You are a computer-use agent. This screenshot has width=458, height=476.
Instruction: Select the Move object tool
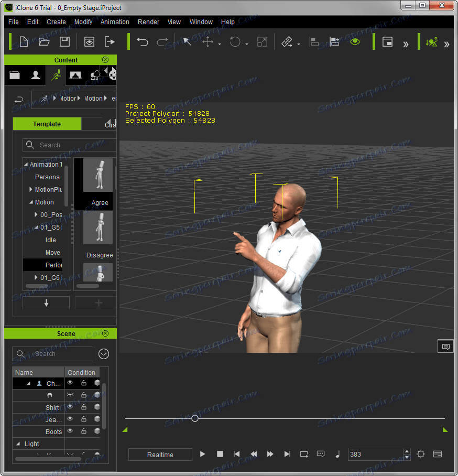click(208, 42)
